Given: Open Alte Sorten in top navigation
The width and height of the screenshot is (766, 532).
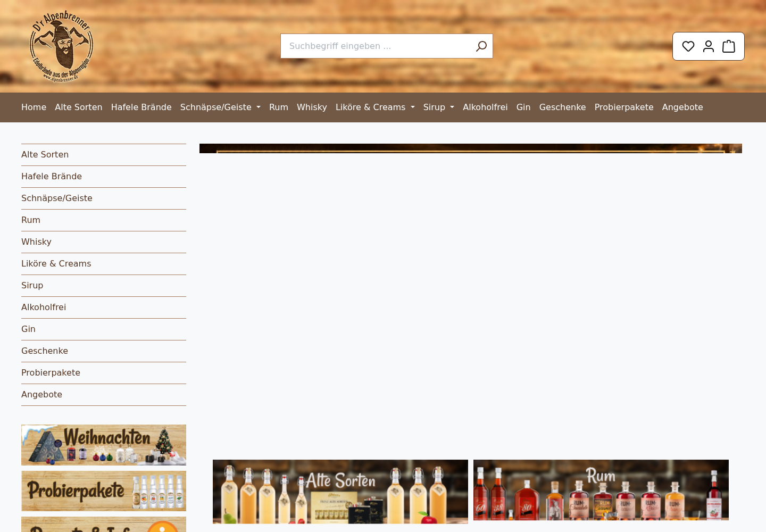Looking at the screenshot, I should [x=79, y=107].
